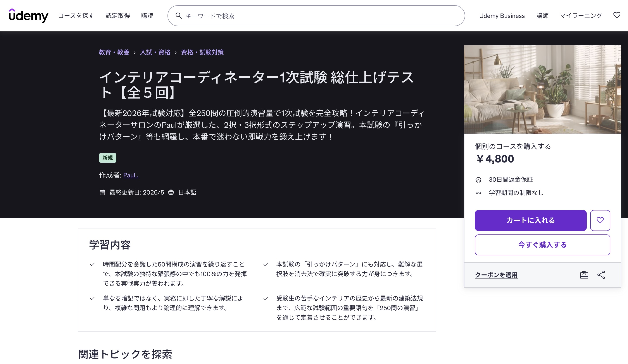
Task: Open 講師 header link
Action: click(x=542, y=16)
